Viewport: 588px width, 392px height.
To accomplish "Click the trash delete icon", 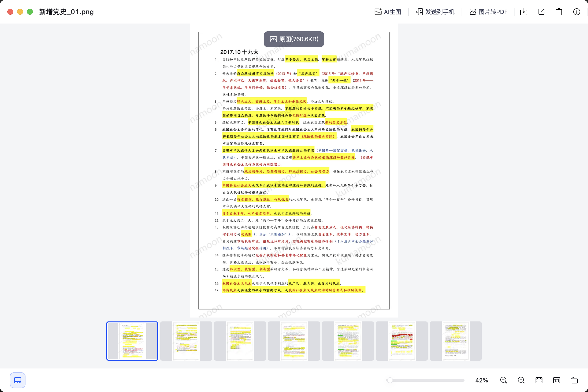I will click(x=559, y=12).
